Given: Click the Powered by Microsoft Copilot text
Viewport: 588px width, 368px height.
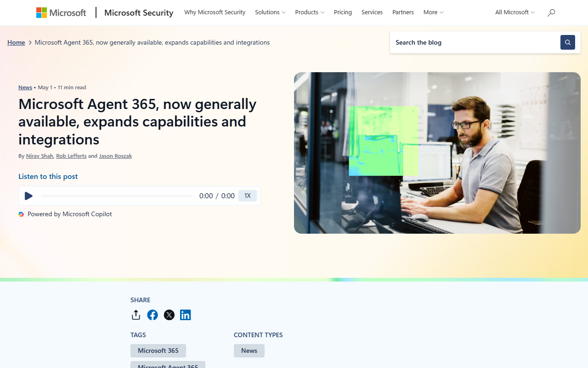Looking at the screenshot, I should point(70,214).
